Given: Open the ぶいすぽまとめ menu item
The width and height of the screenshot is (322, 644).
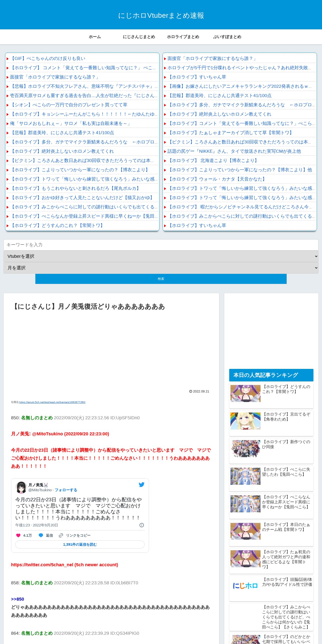Looking at the screenshot, I should [227, 37].
